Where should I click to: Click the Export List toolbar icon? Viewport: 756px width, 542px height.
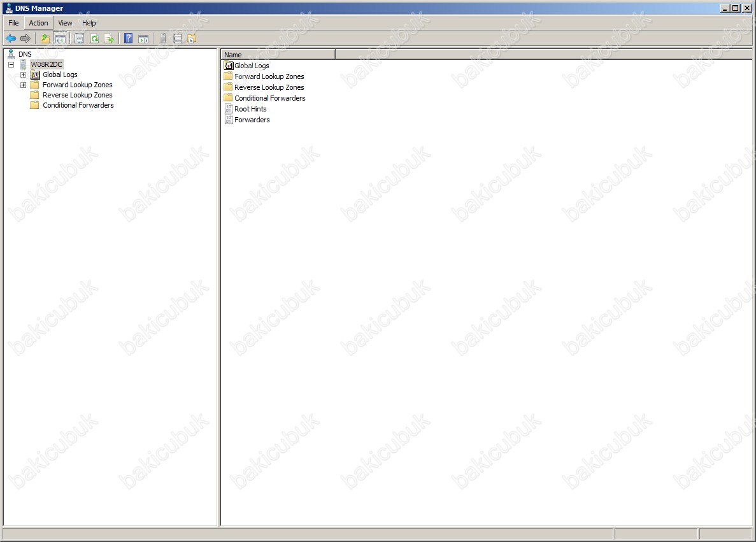[110, 39]
